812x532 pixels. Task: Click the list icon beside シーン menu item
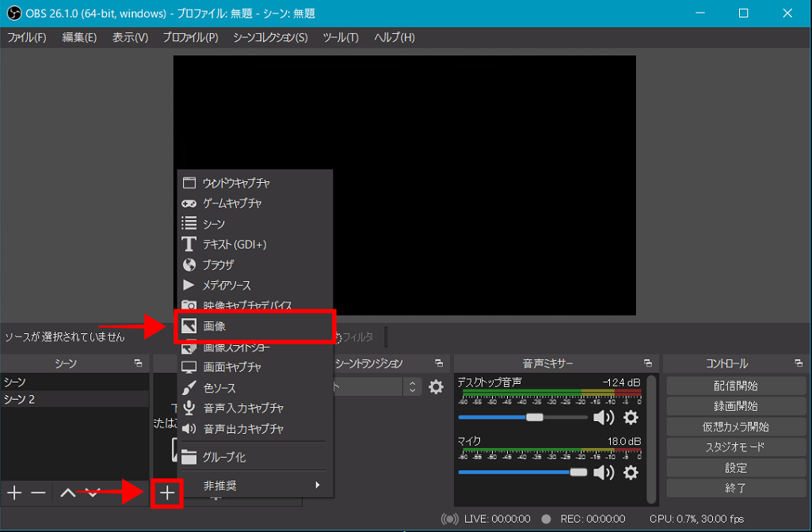pyautogui.click(x=189, y=223)
